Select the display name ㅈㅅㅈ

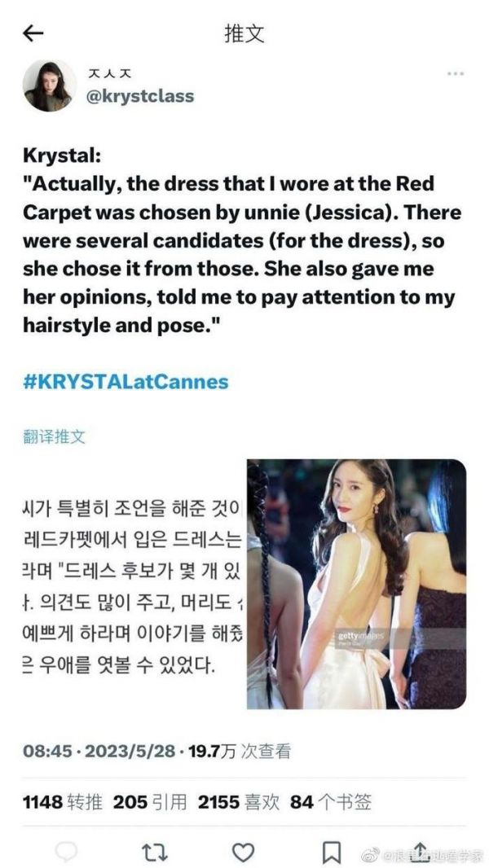(110, 73)
